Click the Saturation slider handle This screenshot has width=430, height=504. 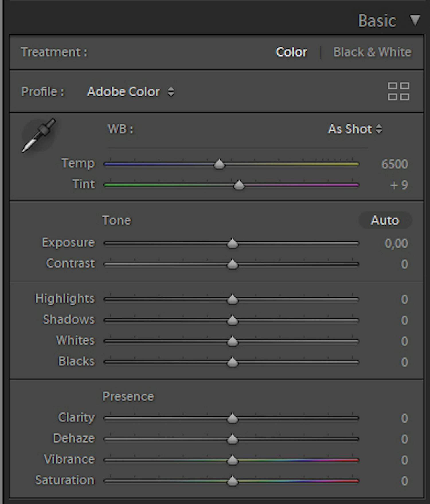coord(232,481)
